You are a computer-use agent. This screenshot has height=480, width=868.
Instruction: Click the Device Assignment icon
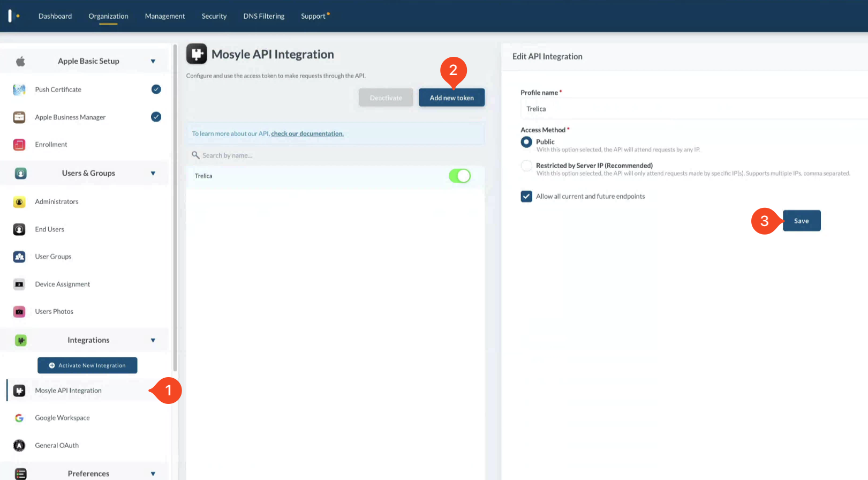pyautogui.click(x=19, y=284)
